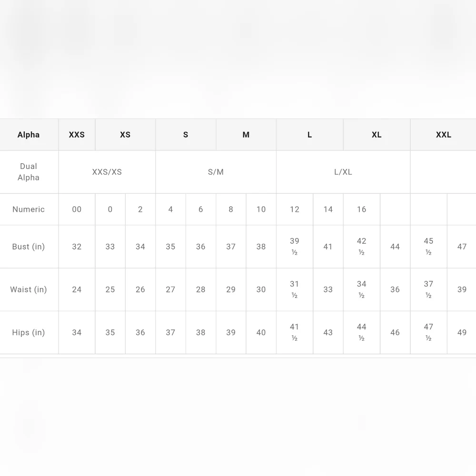
Task: Select the L size header cell
Action: 310,135
